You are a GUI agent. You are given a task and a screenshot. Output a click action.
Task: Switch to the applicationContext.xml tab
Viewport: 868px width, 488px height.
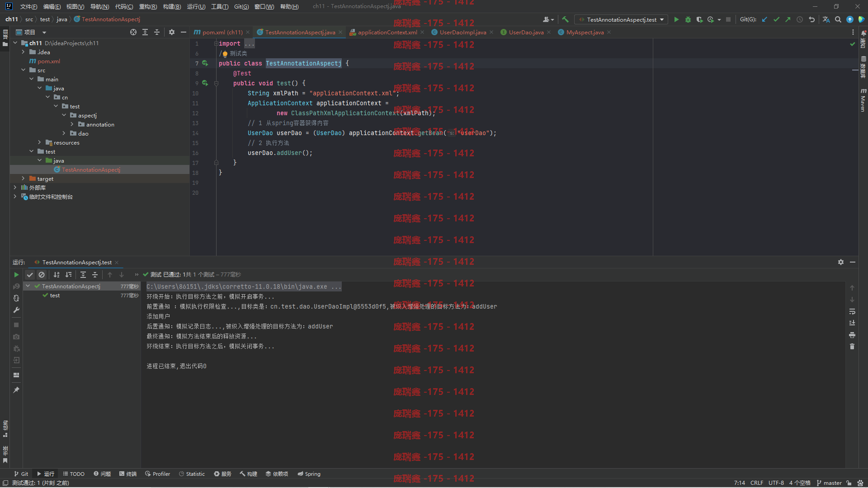387,32
